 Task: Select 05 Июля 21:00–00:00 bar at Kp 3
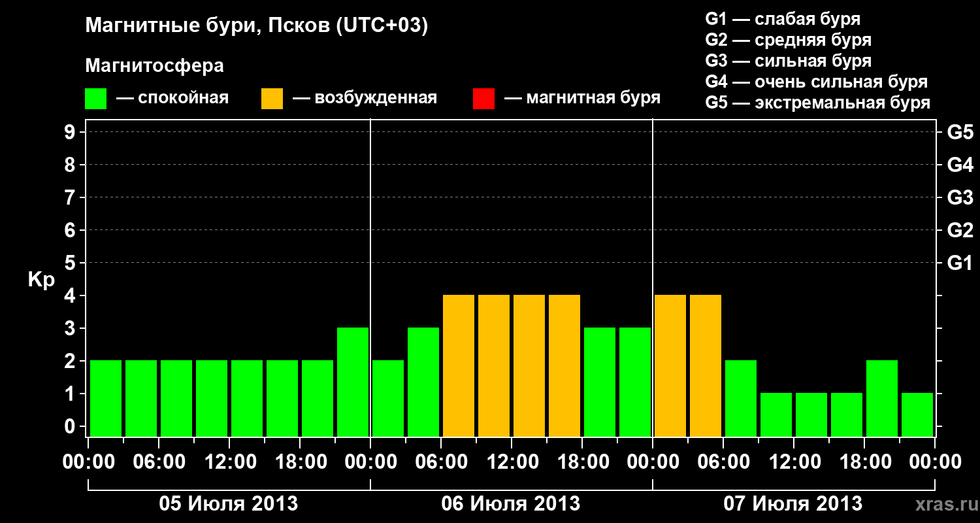[x=353, y=382]
